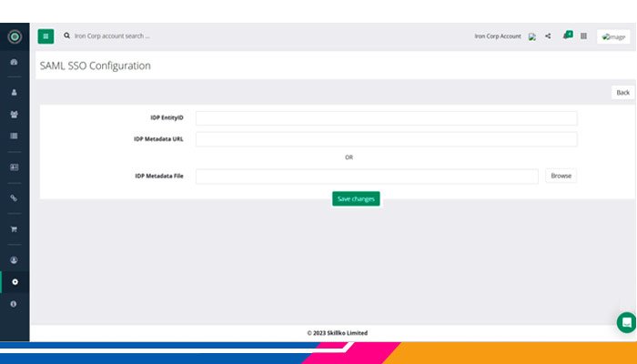Click the © 2023 Skillko Limited footer text
The height and width of the screenshot is (364, 637).
point(338,333)
